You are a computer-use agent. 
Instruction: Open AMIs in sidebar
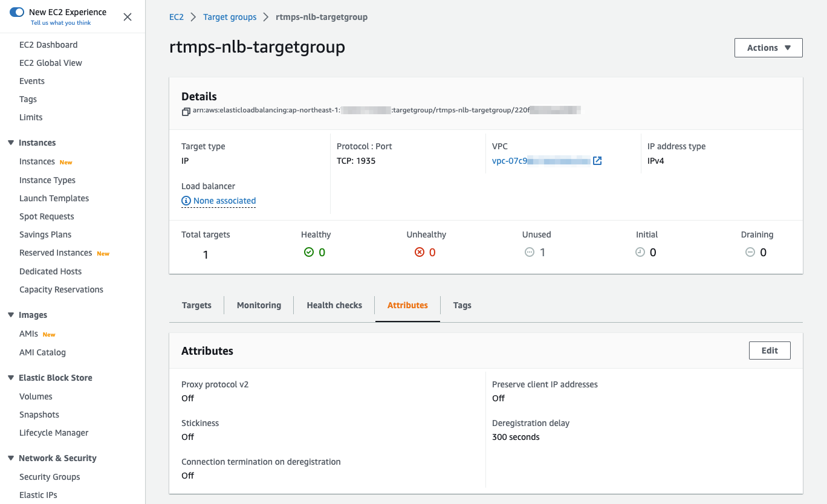click(x=28, y=334)
